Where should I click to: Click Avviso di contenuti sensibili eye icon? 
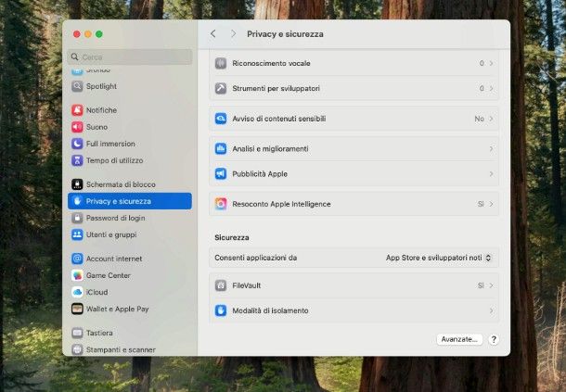[221, 119]
